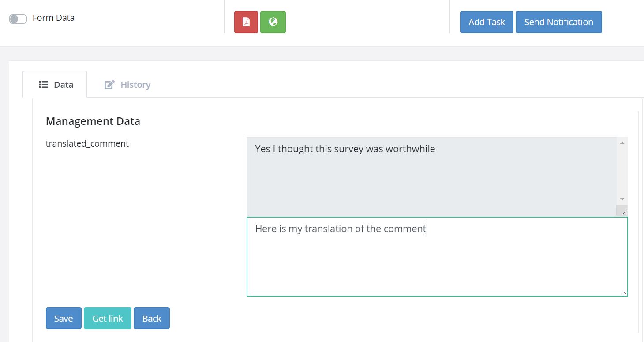The width and height of the screenshot is (644, 342).
Task: Click inside the translation text area
Action: click(437, 256)
